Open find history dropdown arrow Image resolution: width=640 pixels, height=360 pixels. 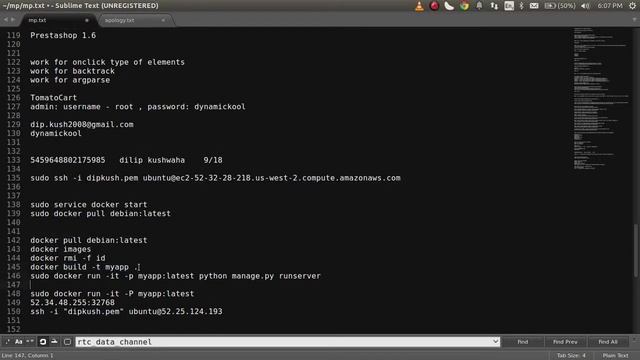[496, 342]
